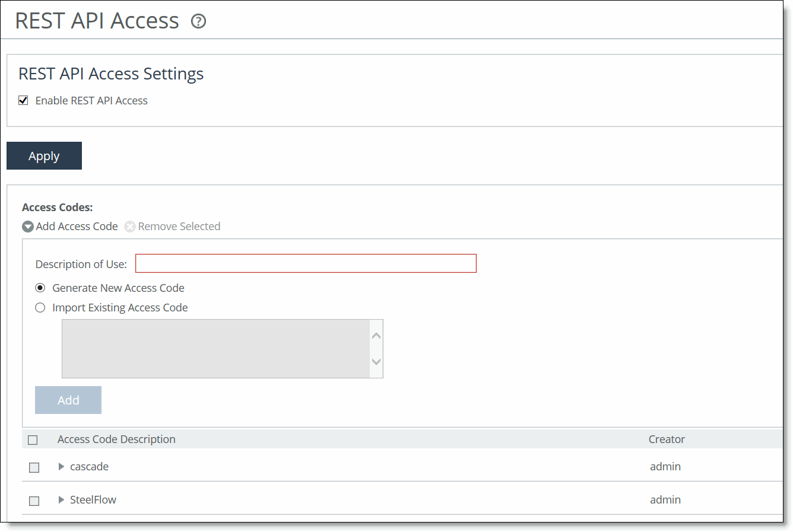Select the Import Existing Access Code option
793x532 pixels.
point(40,307)
